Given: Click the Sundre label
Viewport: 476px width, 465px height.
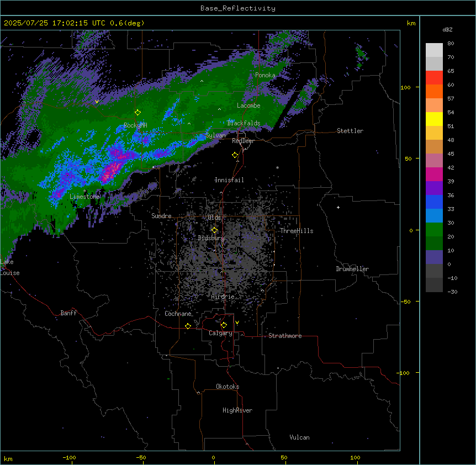Looking at the screenshot, I should [161, 216].
